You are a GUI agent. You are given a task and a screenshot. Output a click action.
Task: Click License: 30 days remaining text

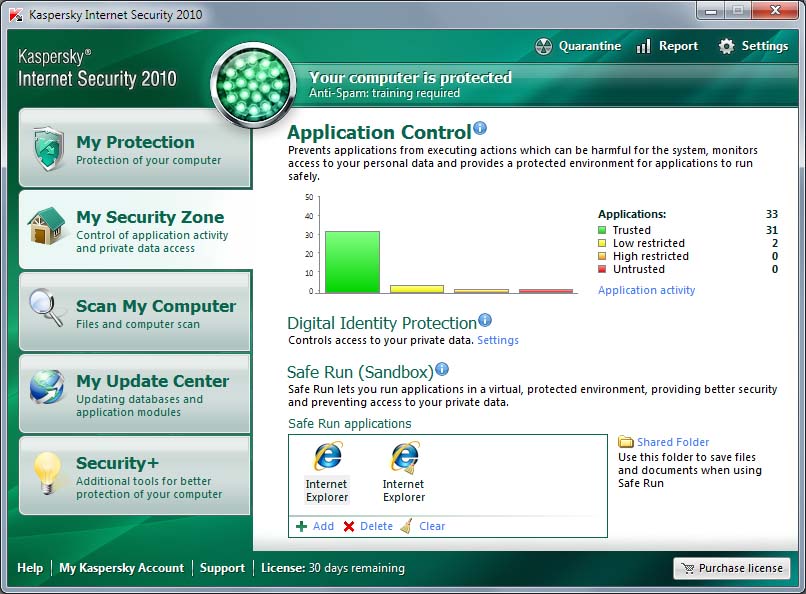click(x=333, y=568)
